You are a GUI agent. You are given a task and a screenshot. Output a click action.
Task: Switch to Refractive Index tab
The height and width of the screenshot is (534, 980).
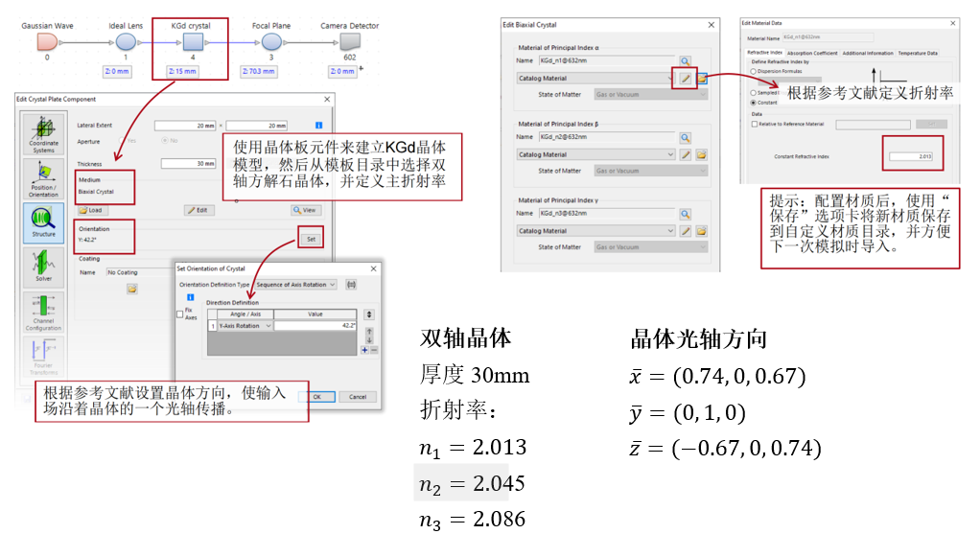tap(764, 53)
